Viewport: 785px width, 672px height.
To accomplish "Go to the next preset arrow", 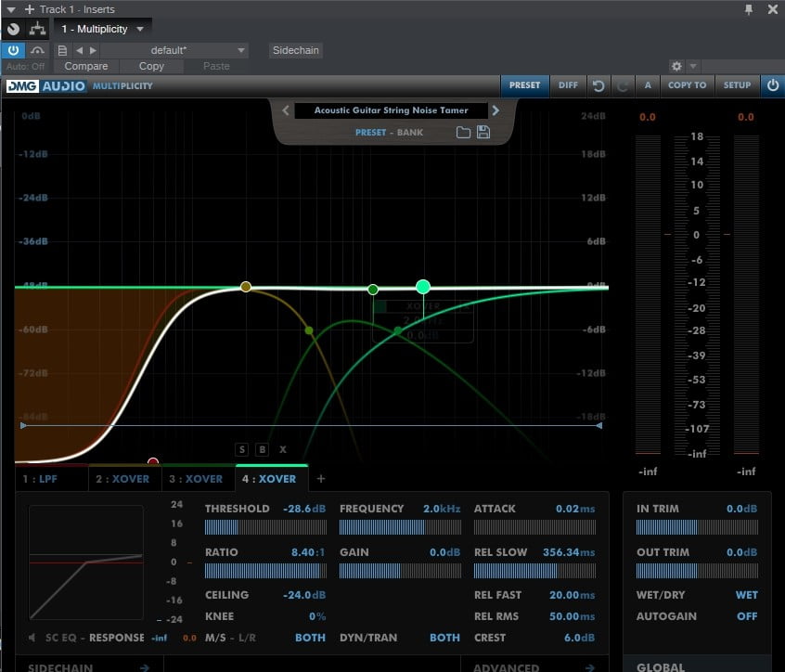I will click(495, 110).
